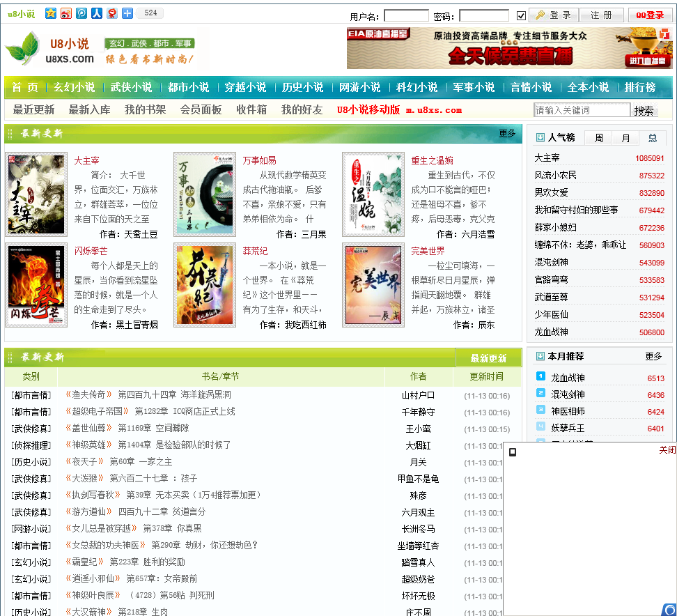Click the QQ登录 button
The image size is (677, 616).
click(650, 15)
